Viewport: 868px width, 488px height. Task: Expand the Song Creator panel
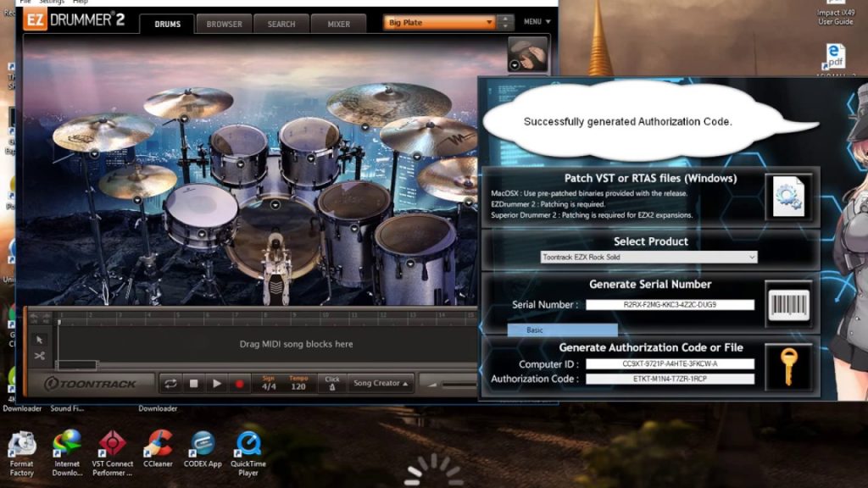tap(381, 383)
